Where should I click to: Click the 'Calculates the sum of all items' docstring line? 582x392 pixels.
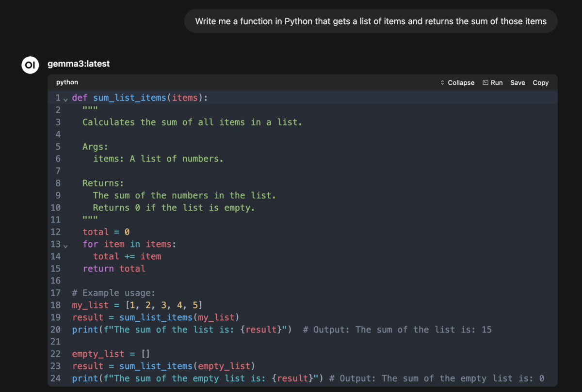(x=192, y=122)
